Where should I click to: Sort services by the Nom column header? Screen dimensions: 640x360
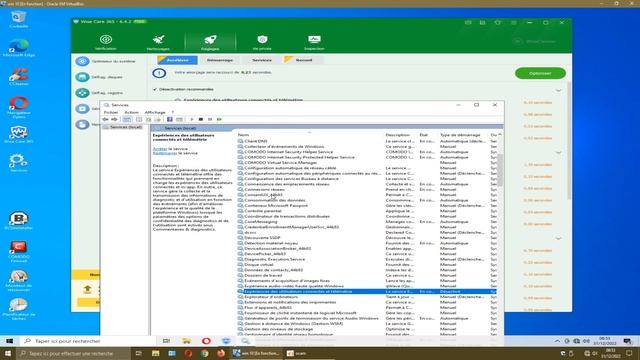point(244,135)
